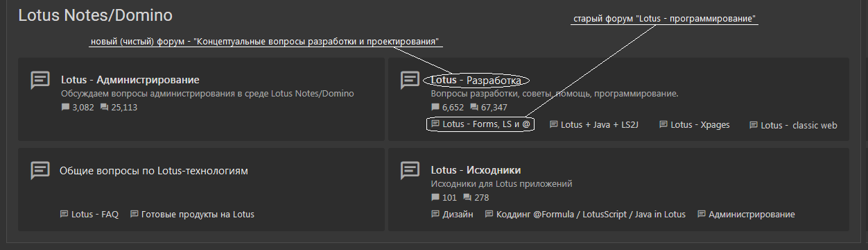The height and width of the screenshot is (250, 868).
Task: Click the Lotus - Разработка forum chat icon
Action: click(410, 81)
